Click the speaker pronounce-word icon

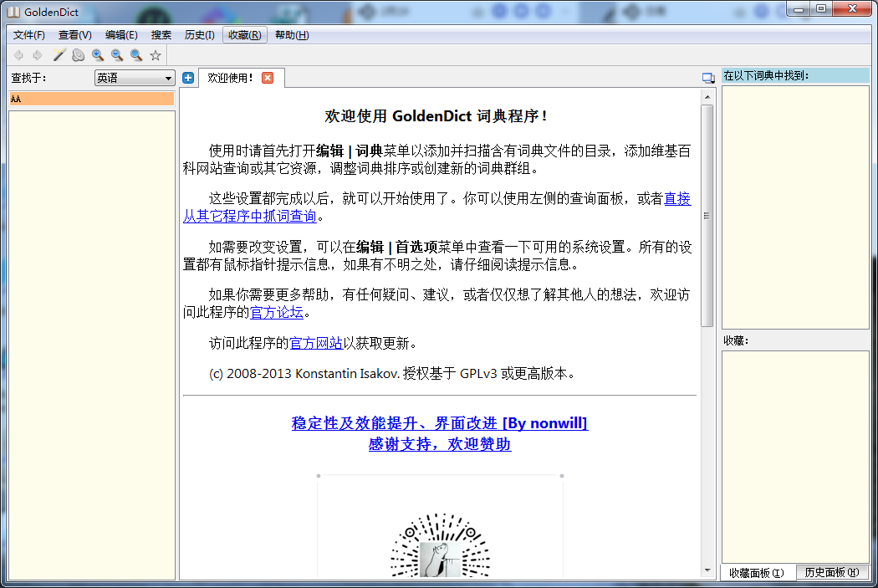pyautogui.click(x=79, y=55)
